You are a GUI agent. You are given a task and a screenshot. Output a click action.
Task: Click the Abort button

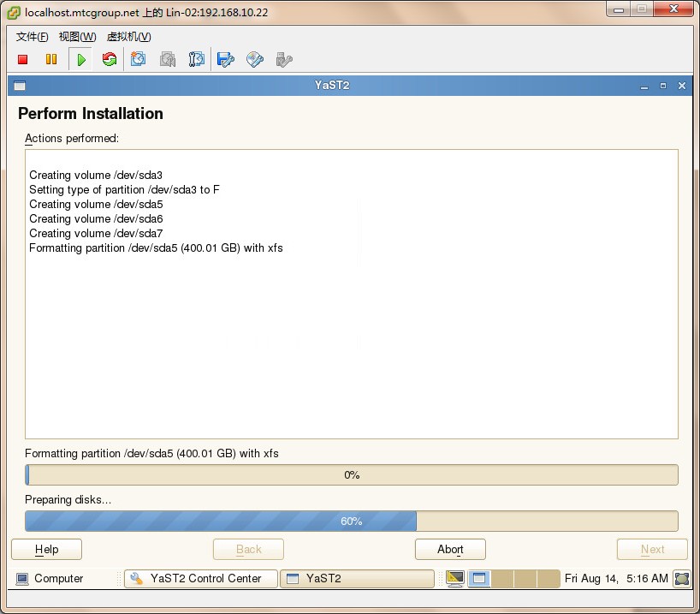point(450,549)
